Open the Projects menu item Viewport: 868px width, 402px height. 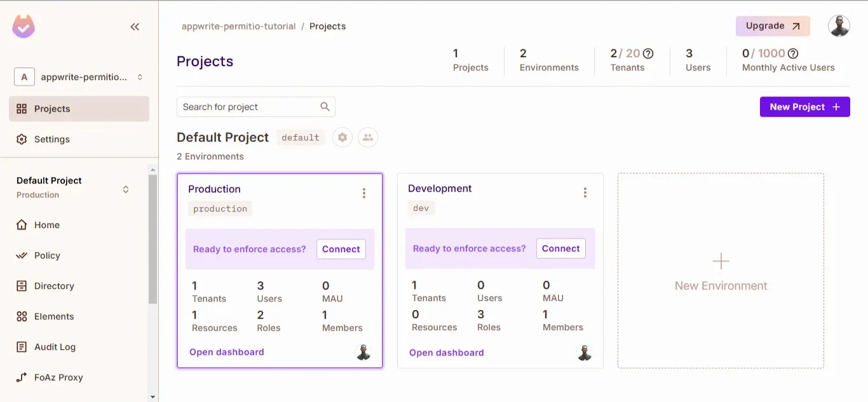[79, 109]
